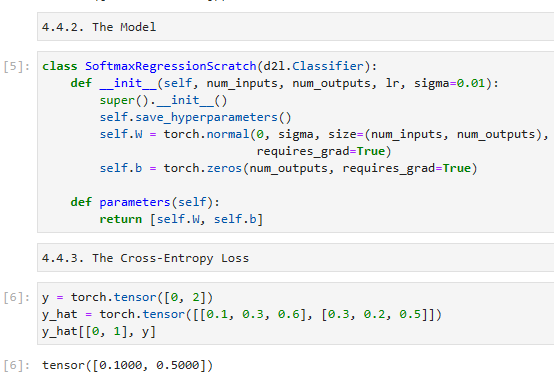Click the 'self.save_hyperparameters()' line
This screenshot has width=554, height=384.
195,117
